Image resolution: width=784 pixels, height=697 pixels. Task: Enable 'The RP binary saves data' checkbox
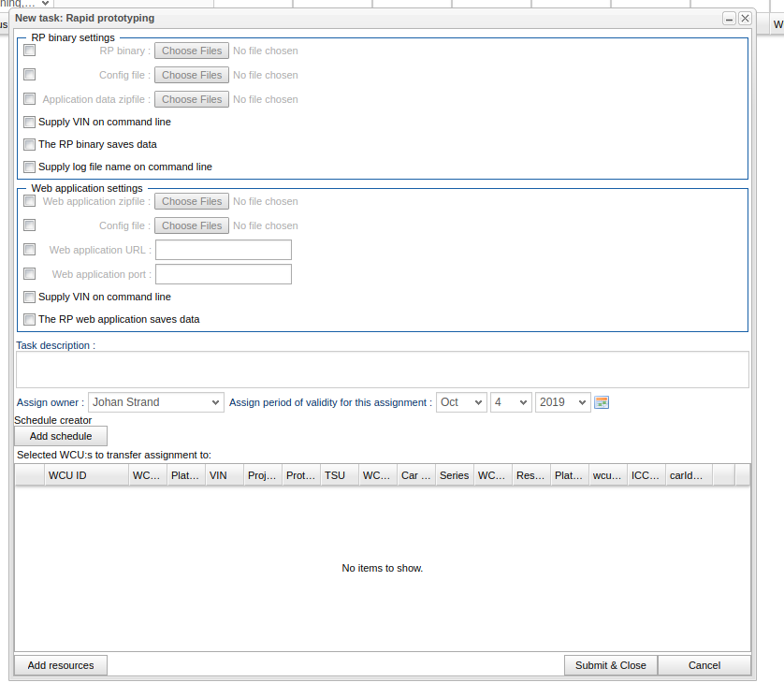30,144
